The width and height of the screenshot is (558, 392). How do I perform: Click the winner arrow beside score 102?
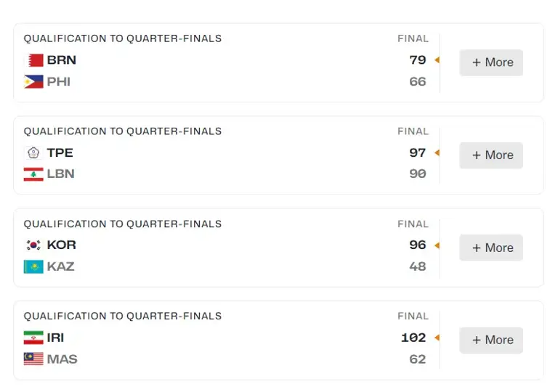437,338
